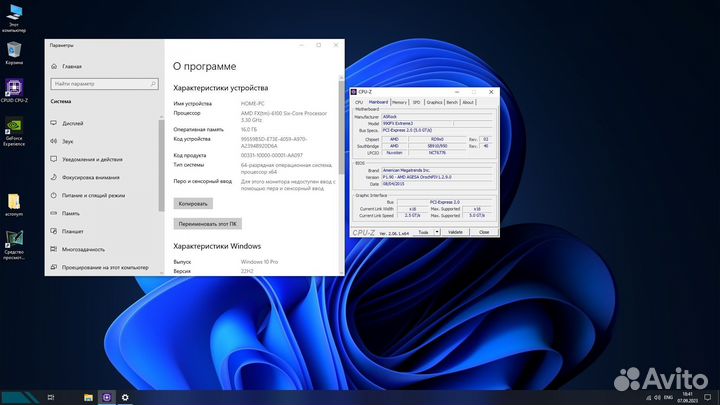
Task: Click the Settings gear on the taskbar
Action: (x=125, y=397)
